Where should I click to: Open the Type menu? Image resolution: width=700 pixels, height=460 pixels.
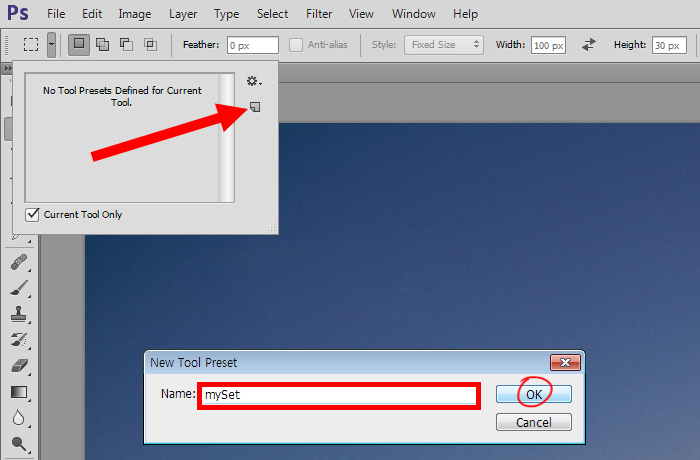pos(226,14)
